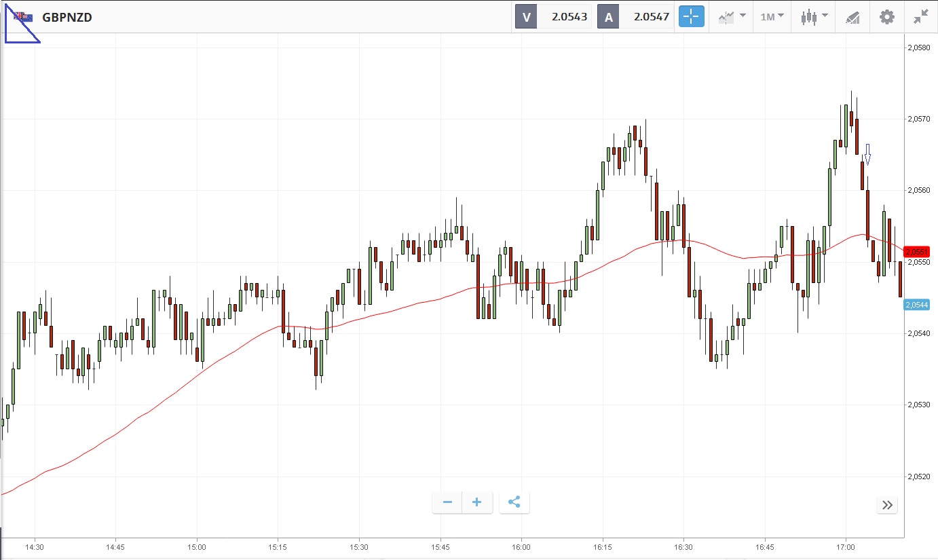The width and height of the screenshot is (938, 560).
Task: Click the blue 2.0544 current price label
Action: tap(916, 305)
